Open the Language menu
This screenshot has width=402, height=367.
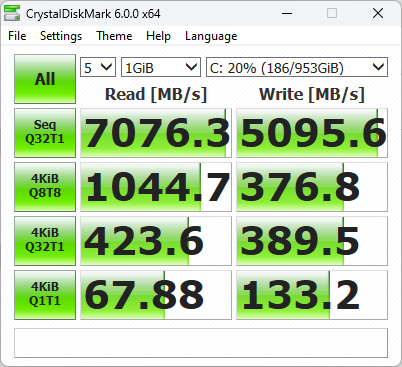[211, 36]
